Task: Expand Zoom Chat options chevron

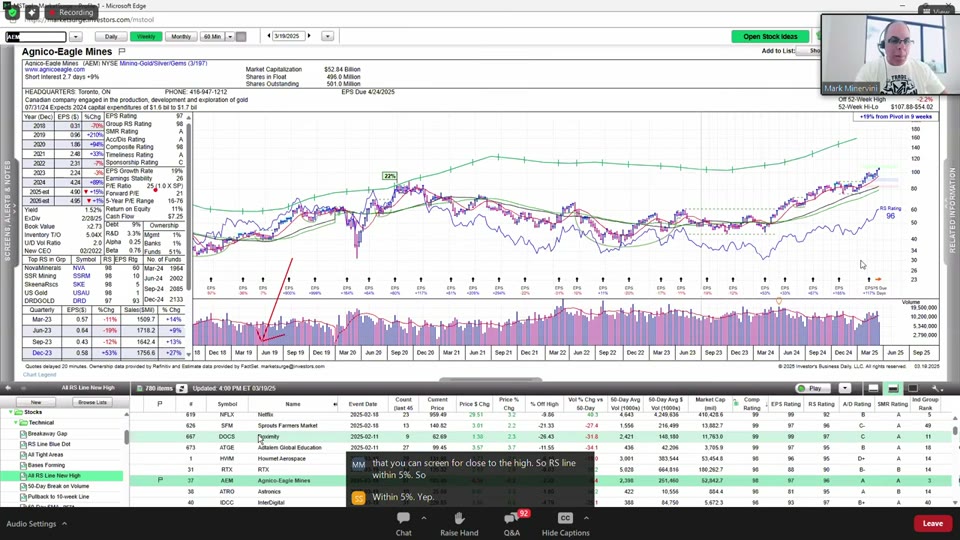Action: [424, 518]
